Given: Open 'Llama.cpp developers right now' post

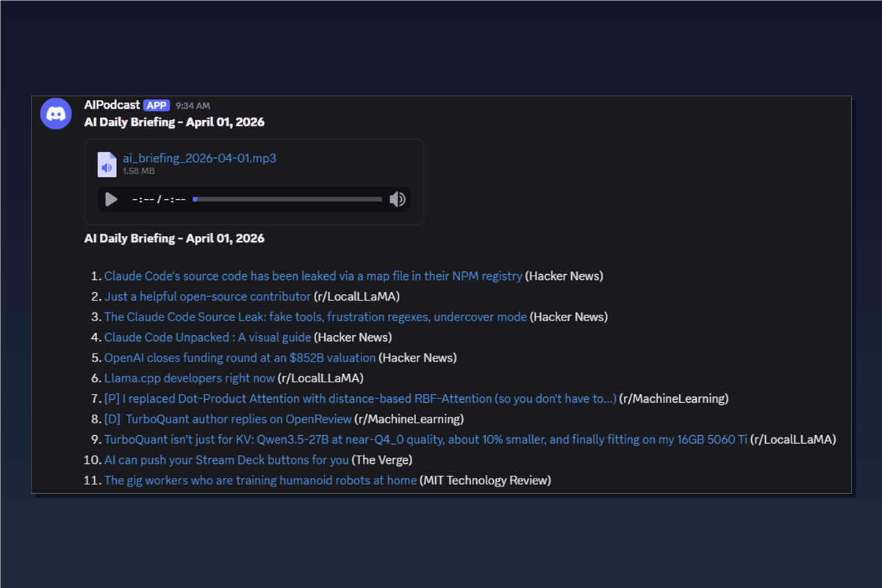Looking at the screenshot, I should (188, 378).
